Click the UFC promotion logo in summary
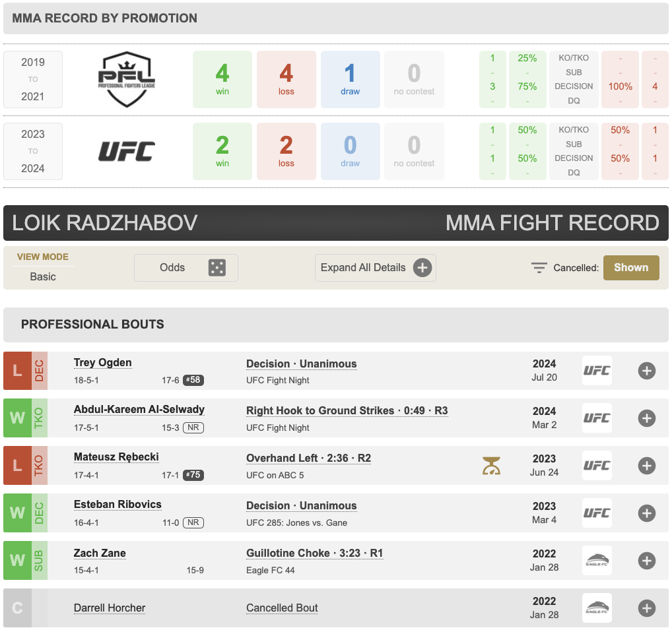Screen dimensions: 672x632 [x=126, y=151]
